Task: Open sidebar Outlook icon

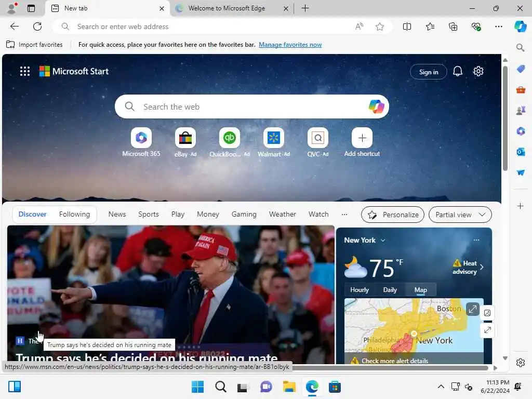Action: (x=521, y=152)
